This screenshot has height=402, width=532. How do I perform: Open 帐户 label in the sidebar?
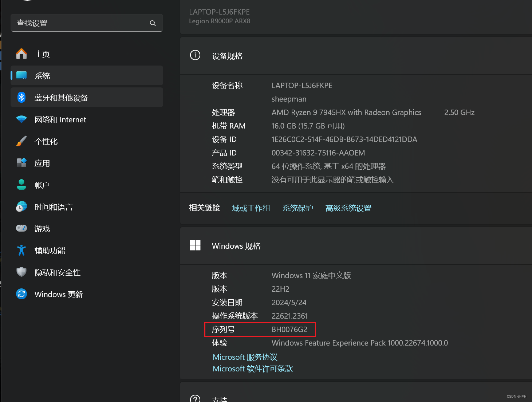coord(42,185)
